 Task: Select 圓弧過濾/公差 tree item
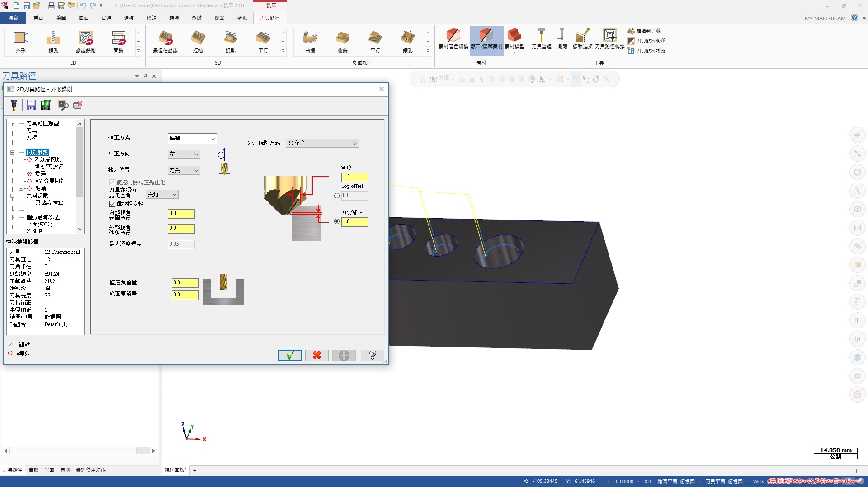click(43, 217)
